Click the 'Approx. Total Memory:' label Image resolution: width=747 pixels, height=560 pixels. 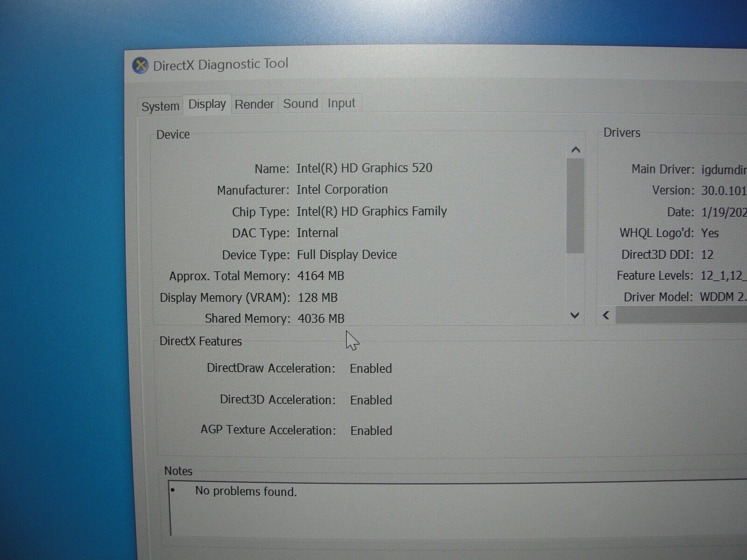pyautogui.click(x=229, y=276)
